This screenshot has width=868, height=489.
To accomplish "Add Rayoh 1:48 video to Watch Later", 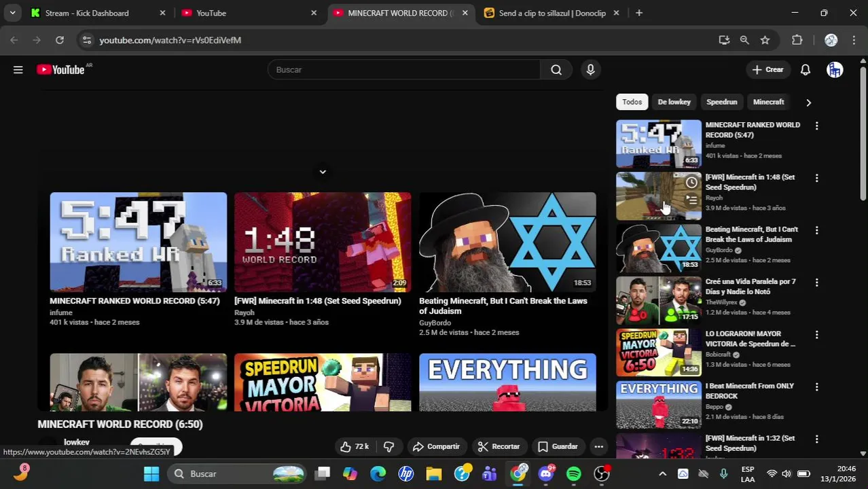I will pyautogui.click(x=691, y=182).
